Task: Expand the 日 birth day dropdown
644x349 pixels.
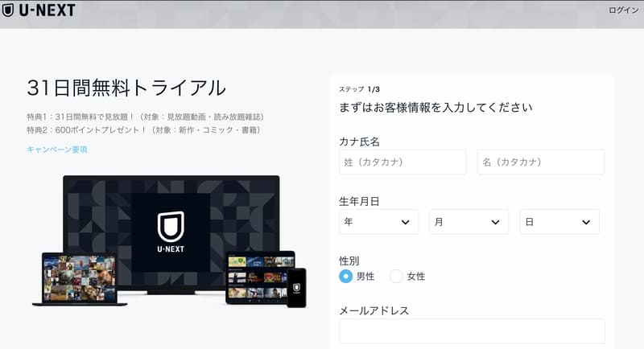Action: tap(559, 222)
